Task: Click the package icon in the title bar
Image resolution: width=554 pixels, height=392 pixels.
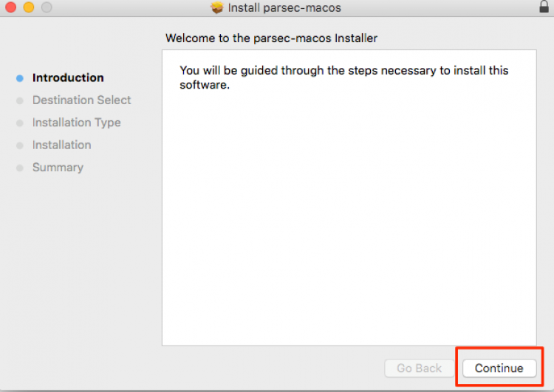Action: [216, 7]
